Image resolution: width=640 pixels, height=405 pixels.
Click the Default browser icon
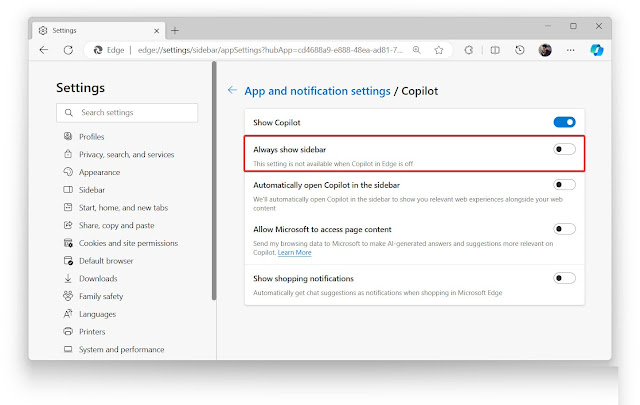tap(68, 260)
